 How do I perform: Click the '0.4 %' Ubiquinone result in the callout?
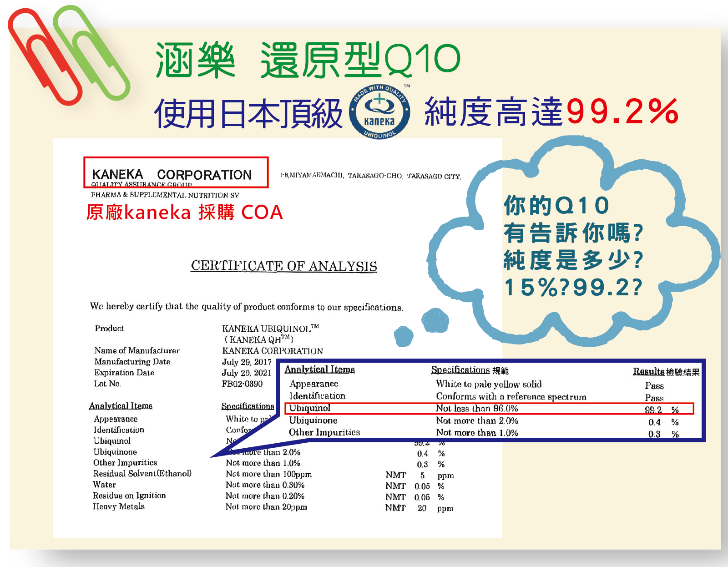(x=663, y=422)
